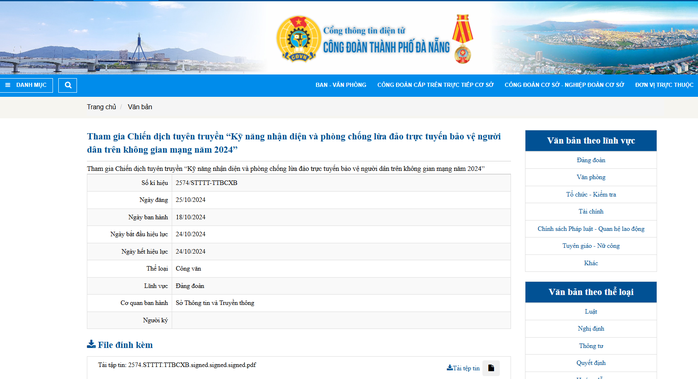Viewport: 698px width, 379px height.
Task: Select Khác field link
Action: click(591, 263)
